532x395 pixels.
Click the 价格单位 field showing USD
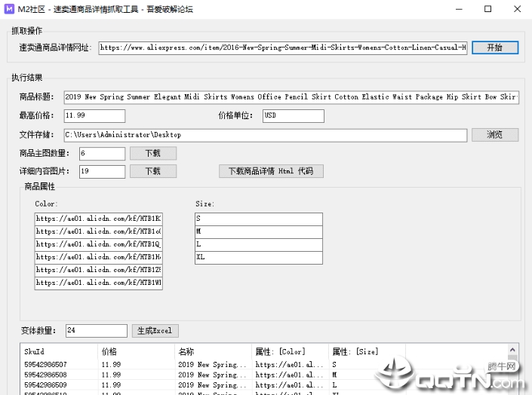click(x=294, y=116)
